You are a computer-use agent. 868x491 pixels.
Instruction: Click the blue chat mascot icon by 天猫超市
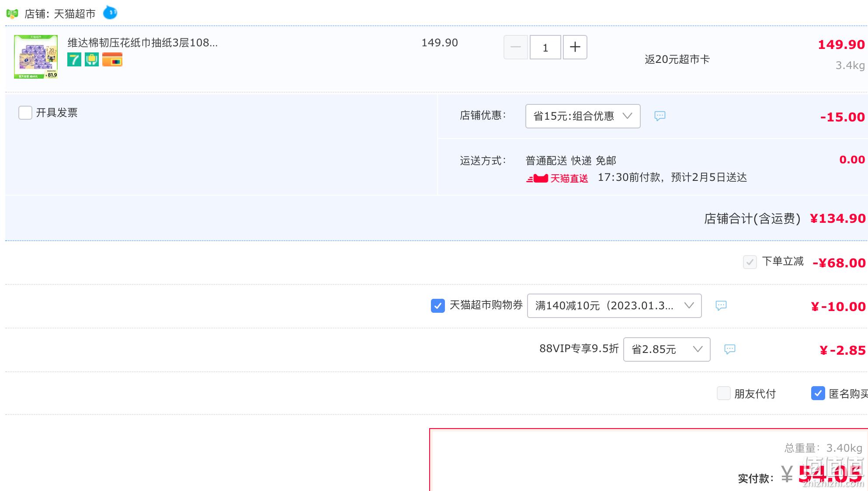[110, 13]
